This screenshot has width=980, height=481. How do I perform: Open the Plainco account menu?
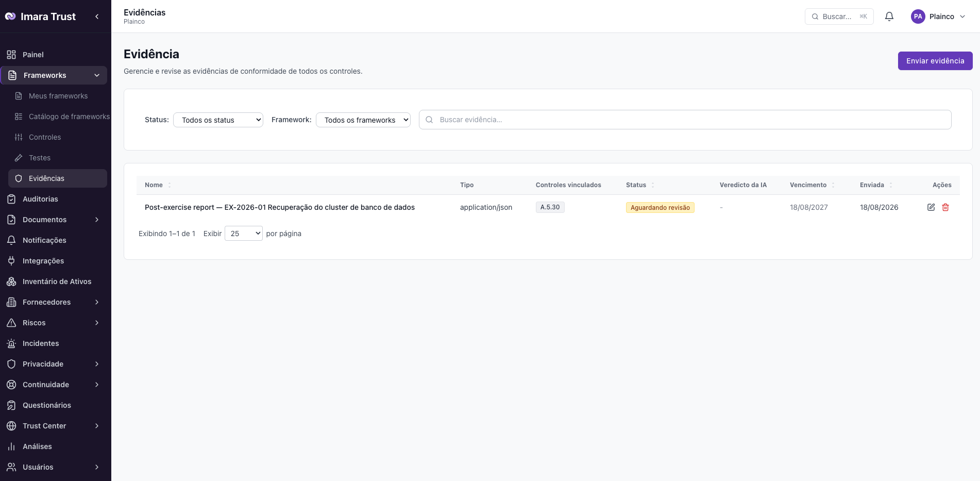point(938,16)
